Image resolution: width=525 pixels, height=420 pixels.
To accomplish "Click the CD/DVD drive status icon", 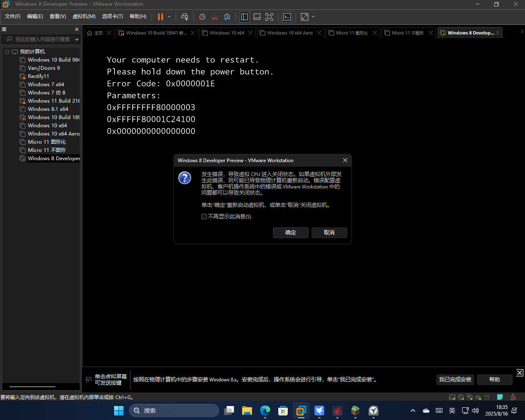I will point(461,397).
